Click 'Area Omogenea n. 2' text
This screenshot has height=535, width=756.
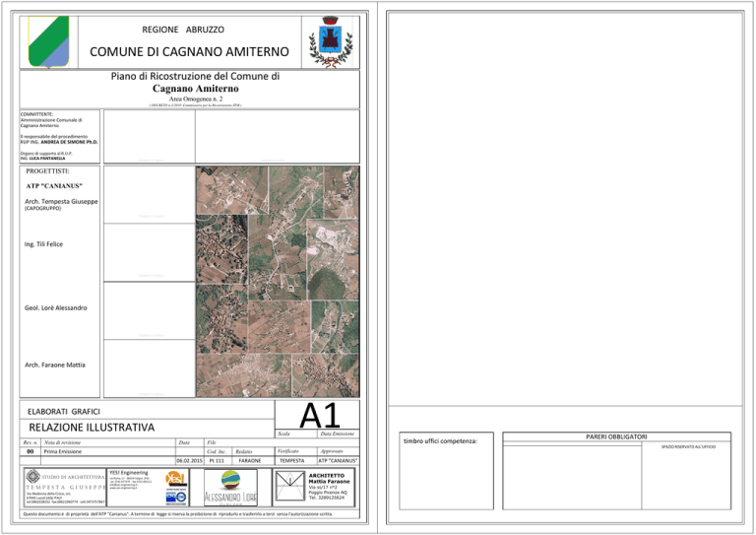point(195,99)
